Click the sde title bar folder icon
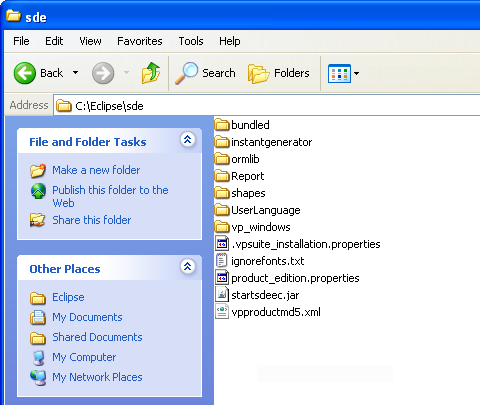The height and width of the screenshot is (405, 480). click(14, 16)
